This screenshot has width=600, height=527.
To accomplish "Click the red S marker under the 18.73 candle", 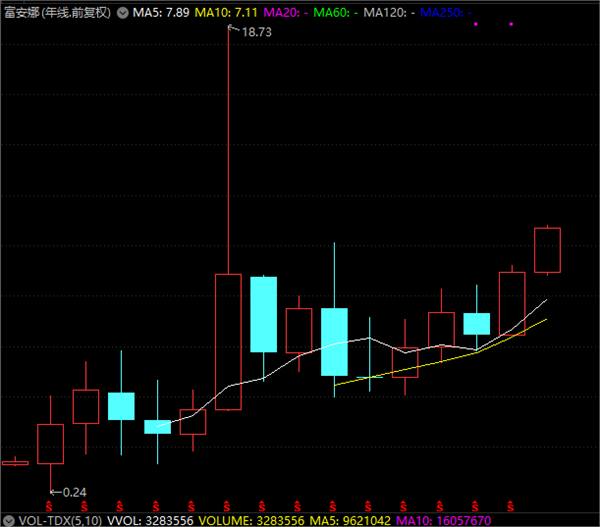I will point(227,506).
